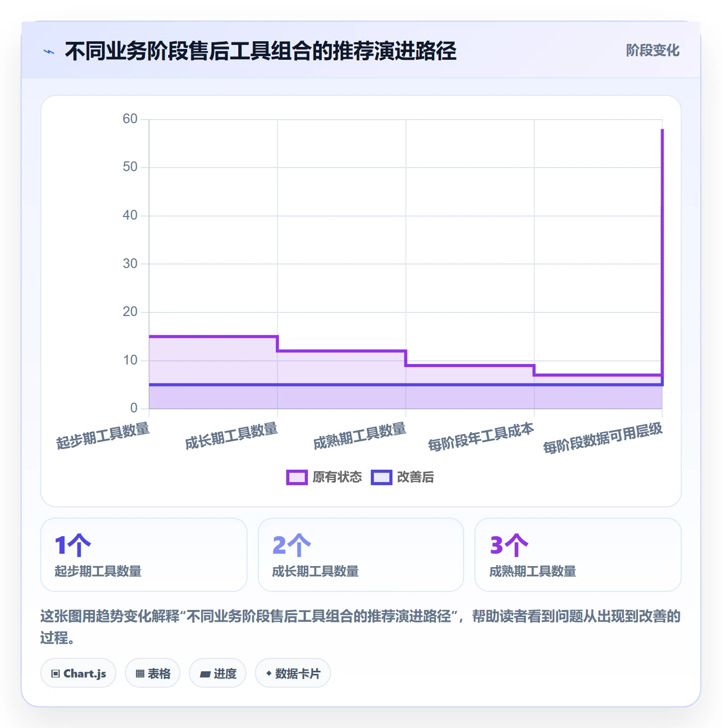Click the bar icon in 进度 chip

click(x=205, y=674)
